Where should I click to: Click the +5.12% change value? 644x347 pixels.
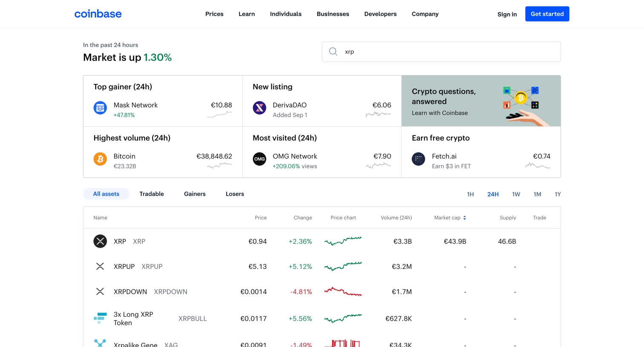(300, 266)
